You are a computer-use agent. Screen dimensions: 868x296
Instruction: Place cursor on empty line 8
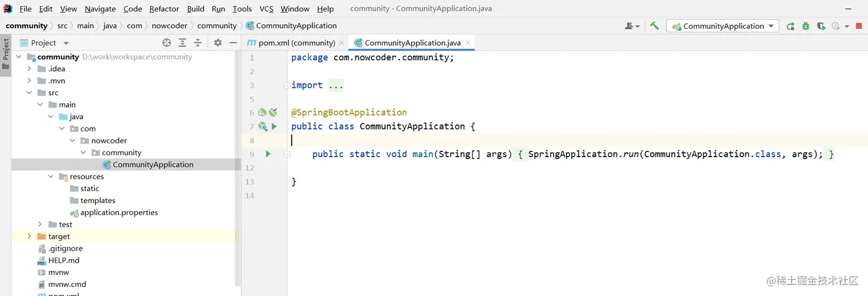click(579, 141)
